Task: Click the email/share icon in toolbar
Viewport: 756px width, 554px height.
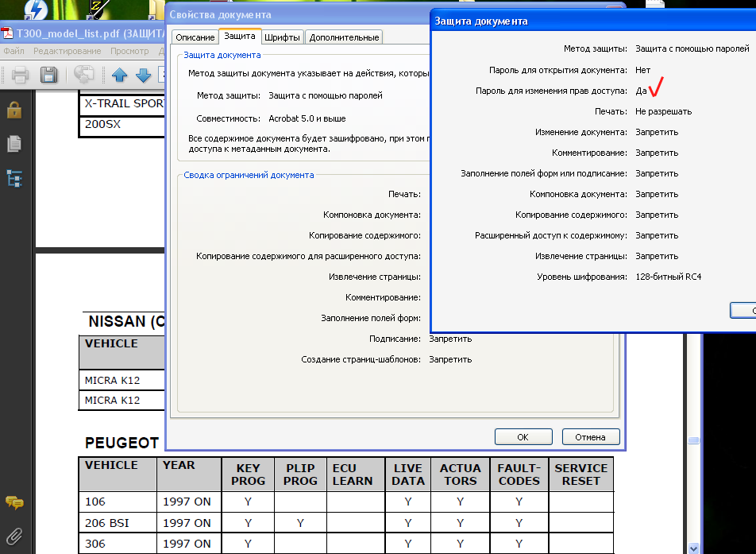Action: (x=84, y=75)
